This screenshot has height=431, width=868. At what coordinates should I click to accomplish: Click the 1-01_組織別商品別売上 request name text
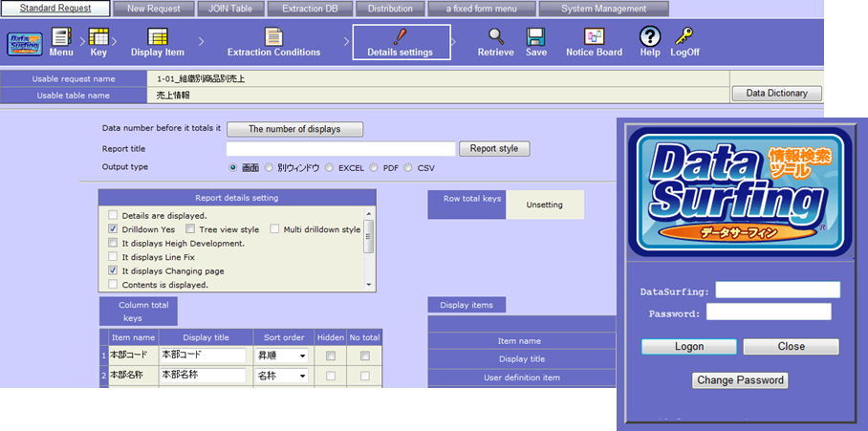(x=201, y=79)
